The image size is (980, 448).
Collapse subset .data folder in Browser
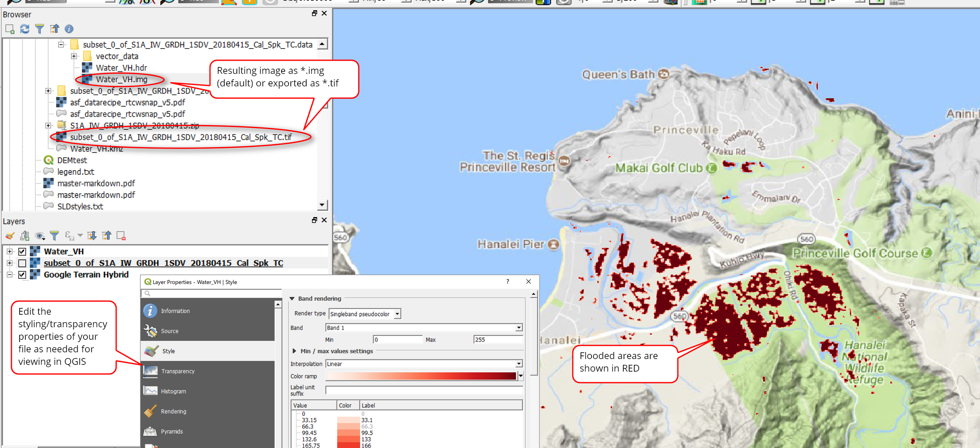pos(61,45)
